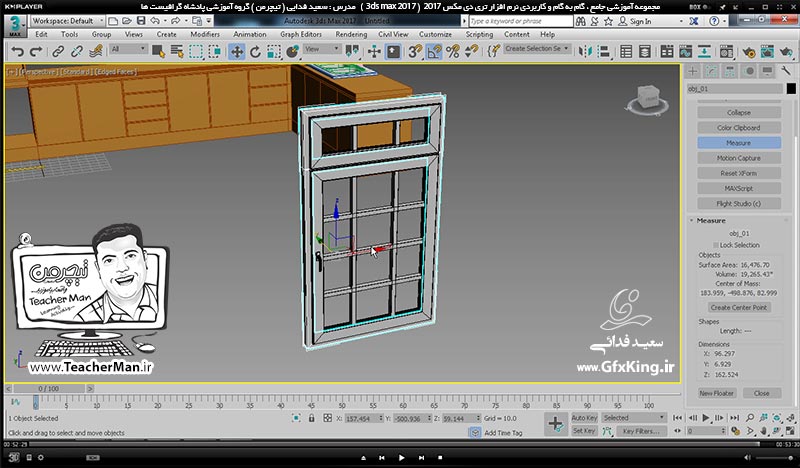800x468 pixels.
Task: Click the Undo arrow in main toolbar
Action: coord(18,52)
